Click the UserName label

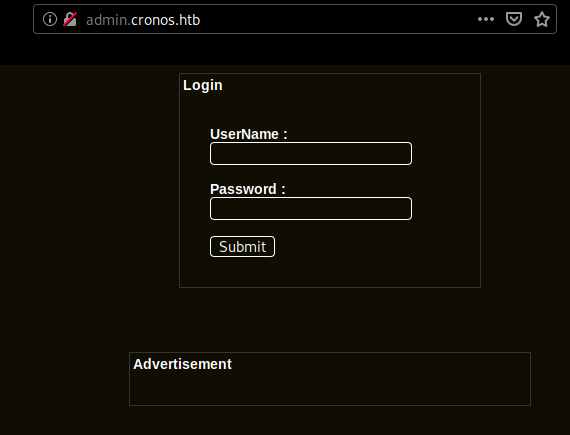click(249, 134)
